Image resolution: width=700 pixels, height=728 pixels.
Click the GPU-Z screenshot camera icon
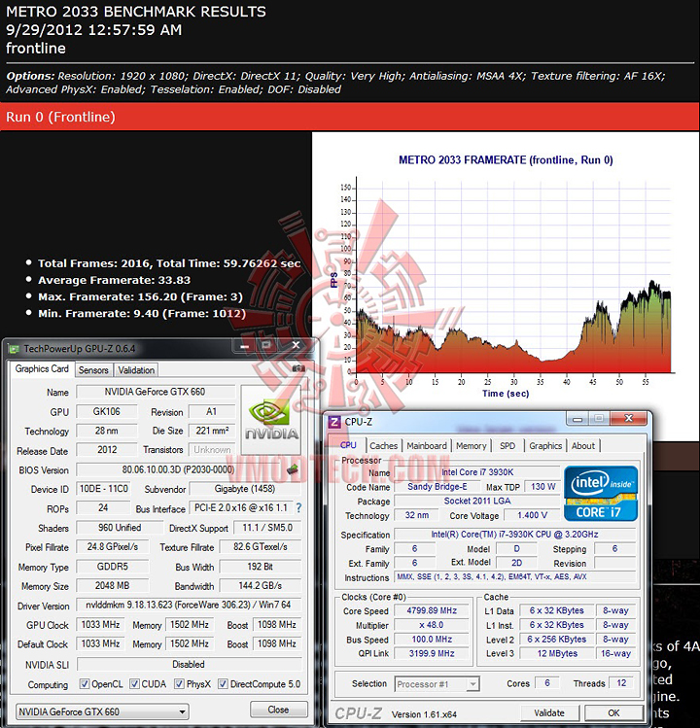click(298, 368)
